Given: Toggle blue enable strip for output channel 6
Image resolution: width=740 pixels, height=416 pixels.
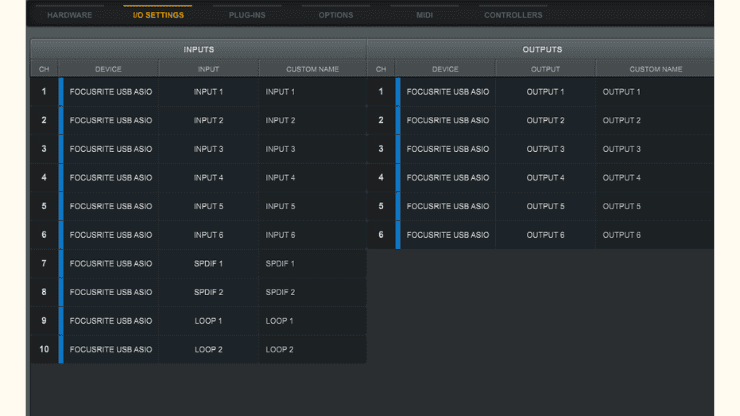Looking at the screenshot, I should pyautogui.click(x=398, y=235).
